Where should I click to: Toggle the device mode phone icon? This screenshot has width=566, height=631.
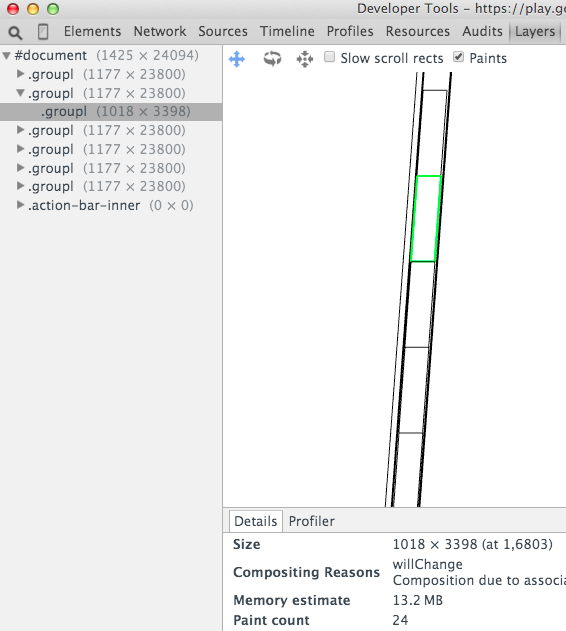click(x=43, y=32)
